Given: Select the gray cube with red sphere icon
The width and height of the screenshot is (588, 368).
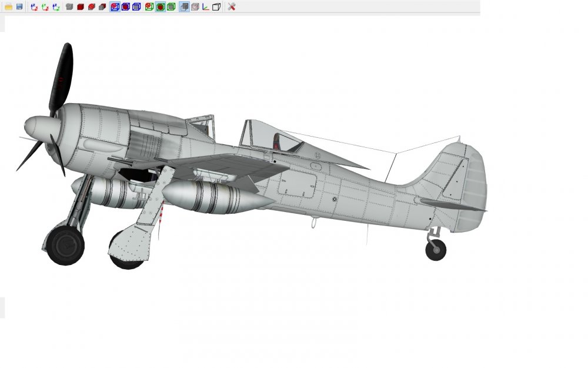Looking at the screenshot, I should 92,6.
